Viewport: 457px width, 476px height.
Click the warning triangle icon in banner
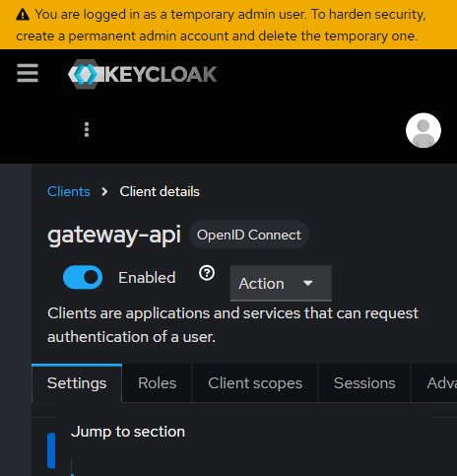23,15
